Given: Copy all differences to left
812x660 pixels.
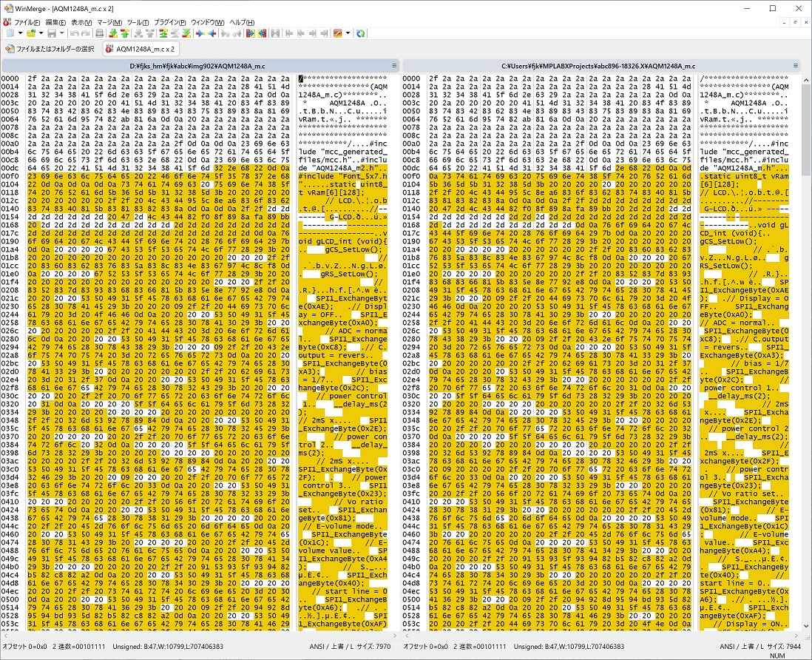Looking at the screenshot, I should tap(262, 33).
